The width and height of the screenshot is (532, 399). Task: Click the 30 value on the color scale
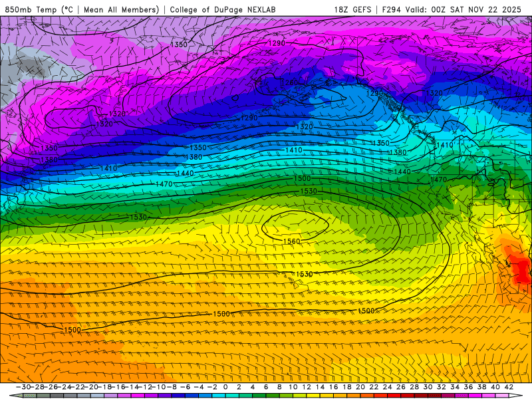point(428,387)
